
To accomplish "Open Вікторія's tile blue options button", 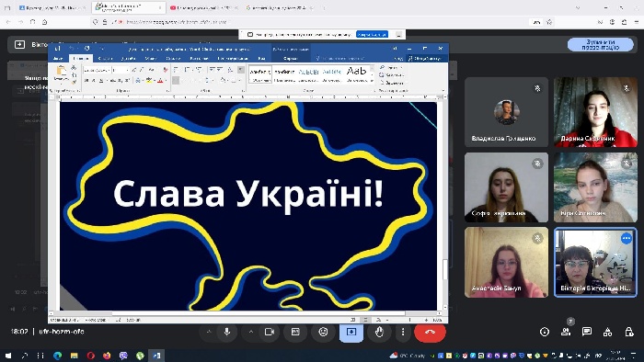I will [627, 238].
